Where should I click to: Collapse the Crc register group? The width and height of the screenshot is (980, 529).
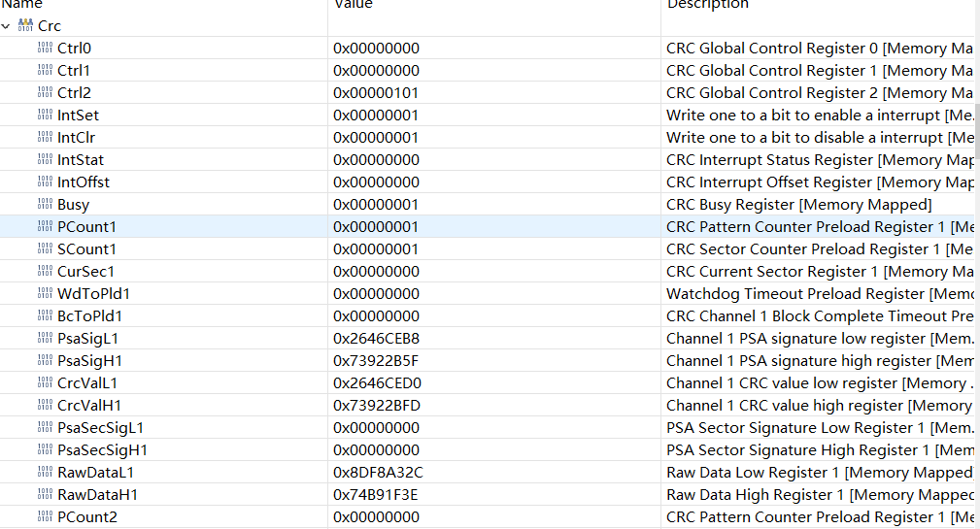point(6,26)
